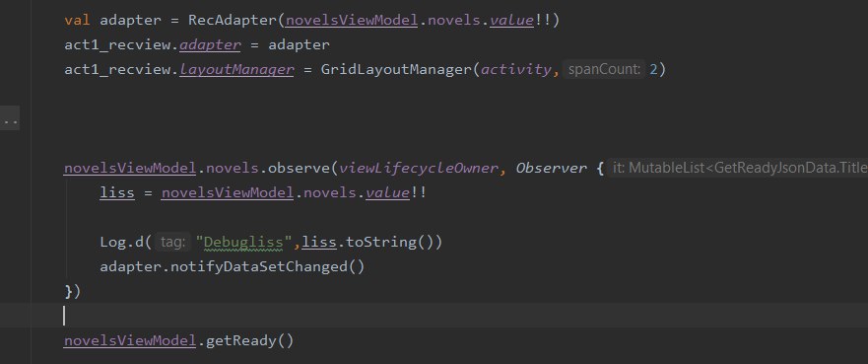Click 'novelsViewModel' in the getReady line

(x=130, y=340)
